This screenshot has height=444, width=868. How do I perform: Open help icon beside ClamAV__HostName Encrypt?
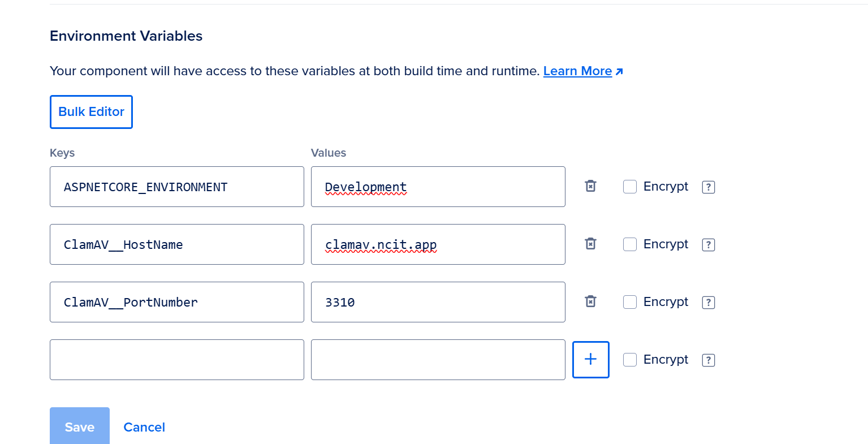708,245
